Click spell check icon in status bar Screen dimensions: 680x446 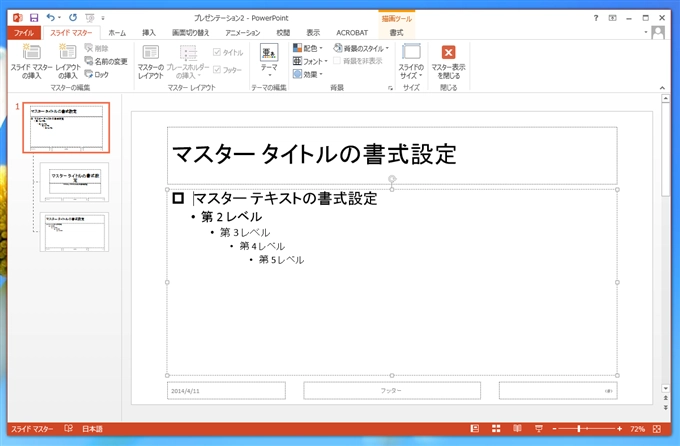(x=68, y=429)
